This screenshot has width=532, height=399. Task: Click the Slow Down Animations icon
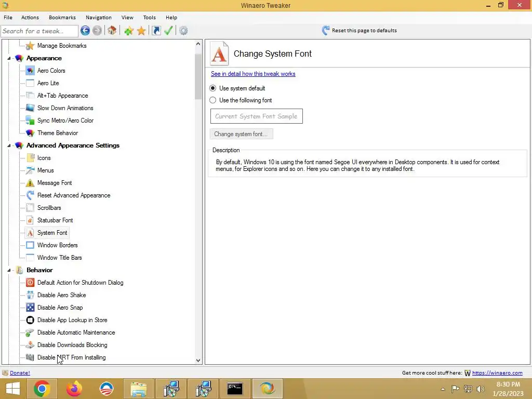[30, 108]
